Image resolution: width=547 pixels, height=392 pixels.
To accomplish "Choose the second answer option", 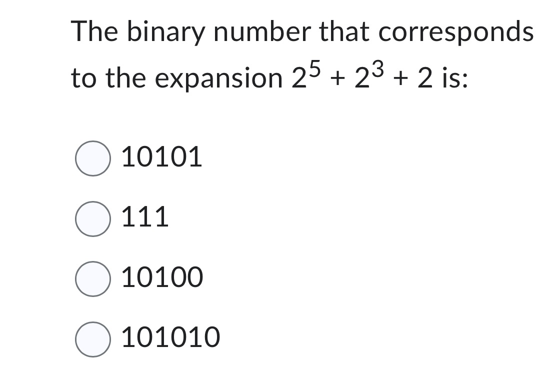I will [93, 218].
